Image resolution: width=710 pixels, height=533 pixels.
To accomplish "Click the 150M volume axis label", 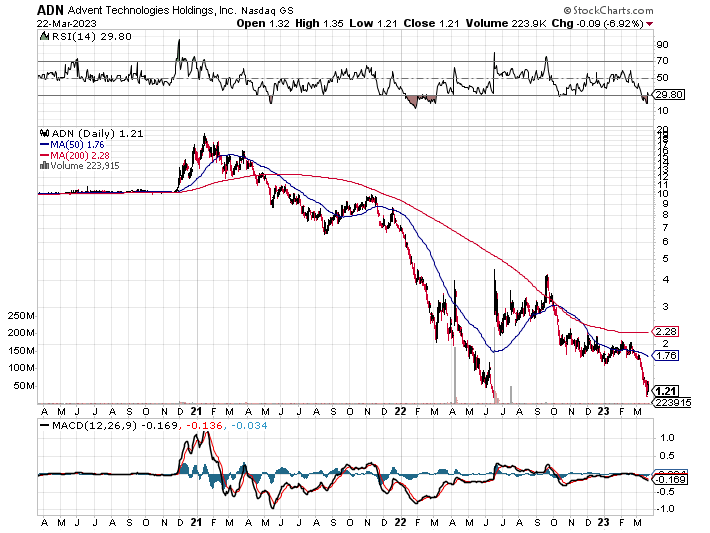I will click(21, 351).
